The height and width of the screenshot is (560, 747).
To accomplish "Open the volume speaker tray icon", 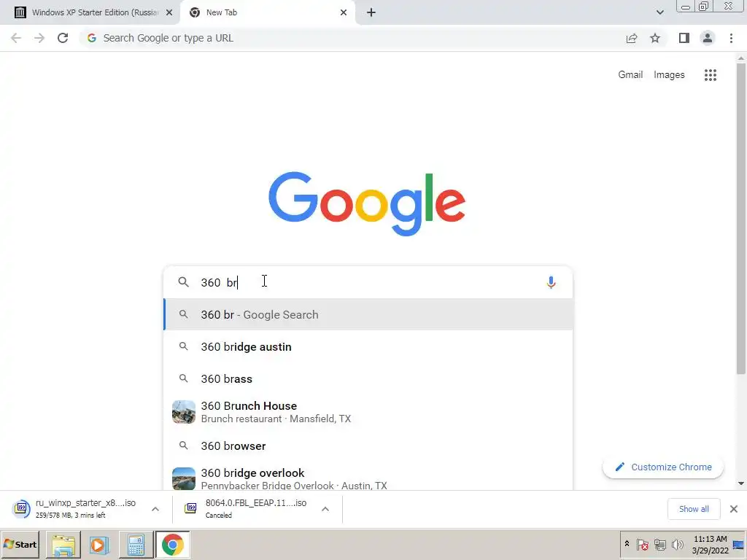I will tap(677, 544).
